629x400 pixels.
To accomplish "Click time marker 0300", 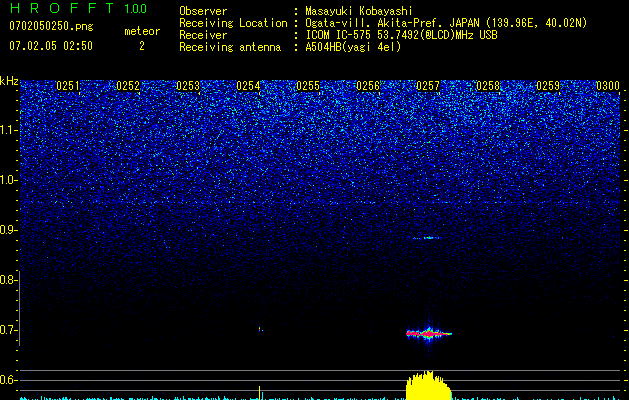I will pos(608,86).
